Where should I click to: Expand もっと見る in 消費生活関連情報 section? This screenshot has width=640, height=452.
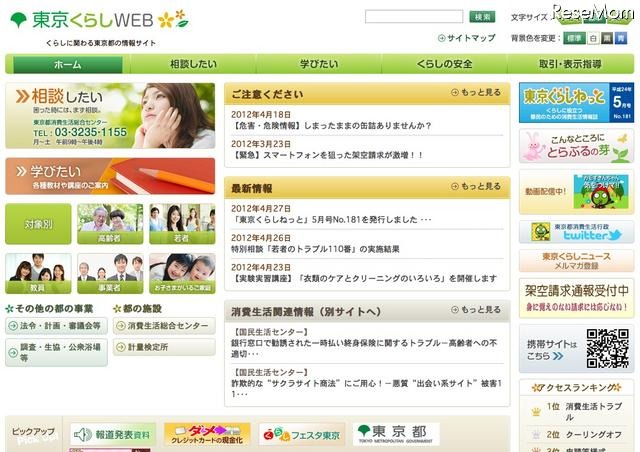tap(476, 310)
